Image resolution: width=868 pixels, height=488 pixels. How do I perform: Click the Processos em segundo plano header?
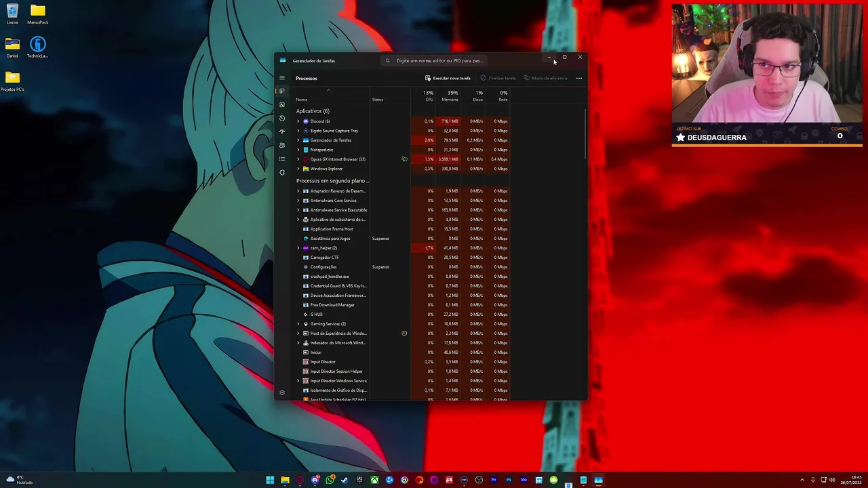[x=332, y=181]
